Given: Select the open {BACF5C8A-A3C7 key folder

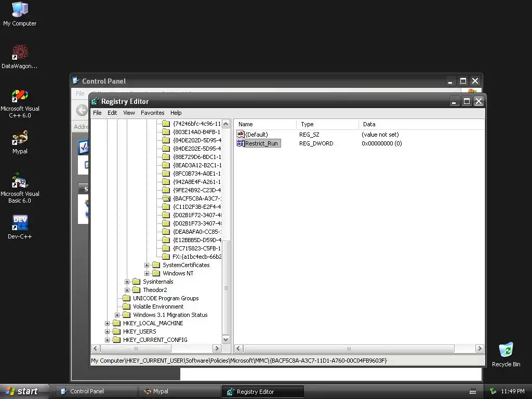Looking at the screenshot, I should point(166,198).
